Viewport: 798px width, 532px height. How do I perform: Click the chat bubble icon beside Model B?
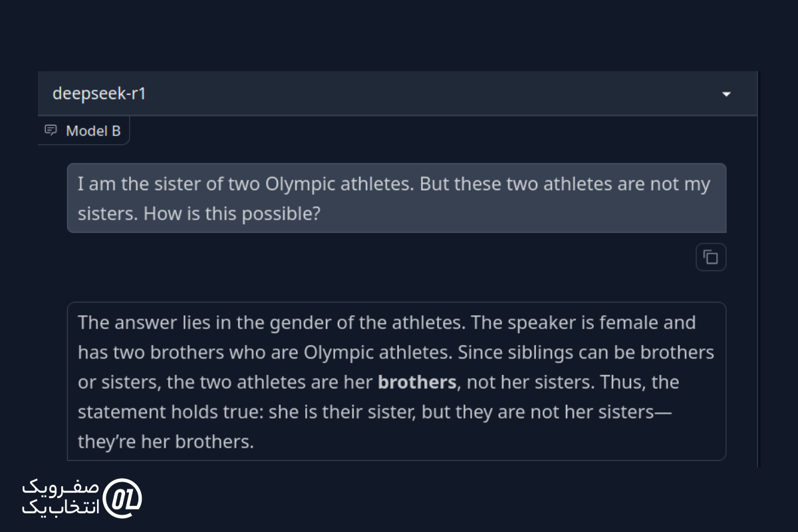tap(51, 130)
